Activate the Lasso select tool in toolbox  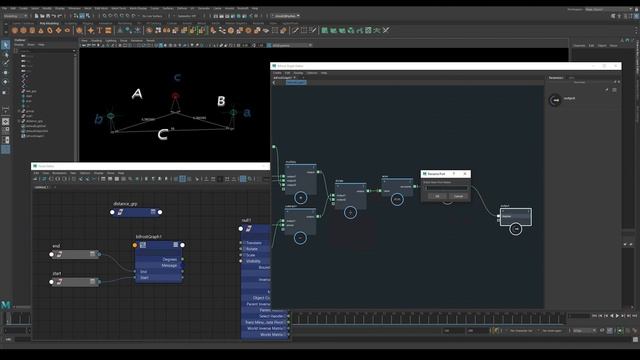tap(5, 54)
